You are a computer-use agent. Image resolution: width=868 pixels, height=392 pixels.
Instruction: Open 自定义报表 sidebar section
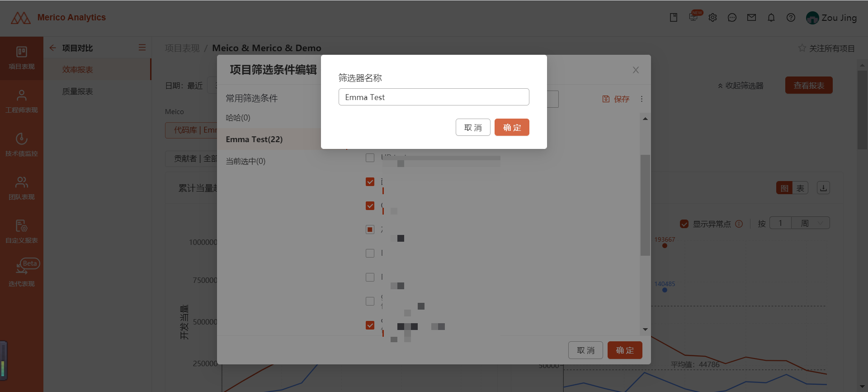click(22, 232)
